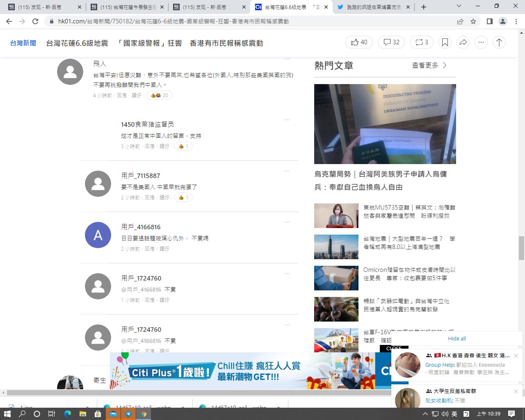
Task: Open options dots for 1450食莱猪监督员's comment
Action: (x=287, y=120)
